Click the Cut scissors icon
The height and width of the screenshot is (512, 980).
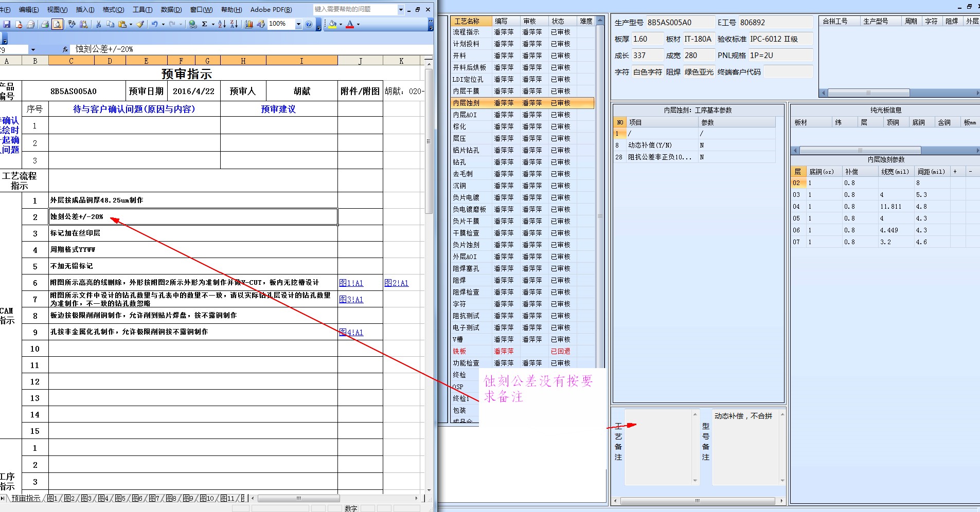pyautogui.click(x=98, y=24)
